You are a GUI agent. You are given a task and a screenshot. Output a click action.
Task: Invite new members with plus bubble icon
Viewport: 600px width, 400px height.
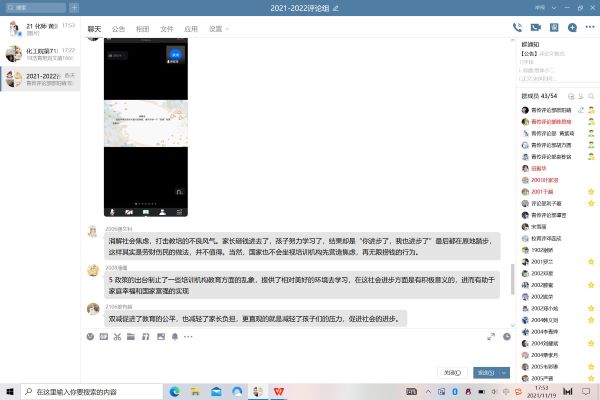point(572,28)
